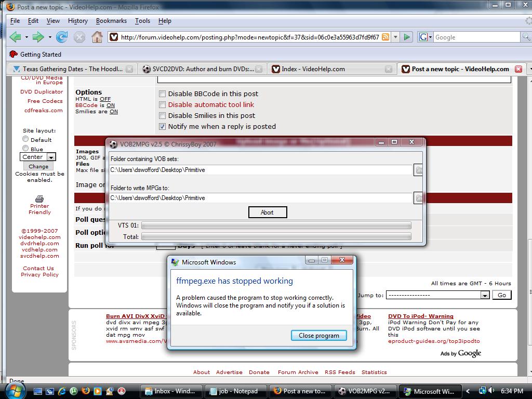532x399 pixels.
Task: Click the VTS 01 progress bar
Action: point(276,225)
